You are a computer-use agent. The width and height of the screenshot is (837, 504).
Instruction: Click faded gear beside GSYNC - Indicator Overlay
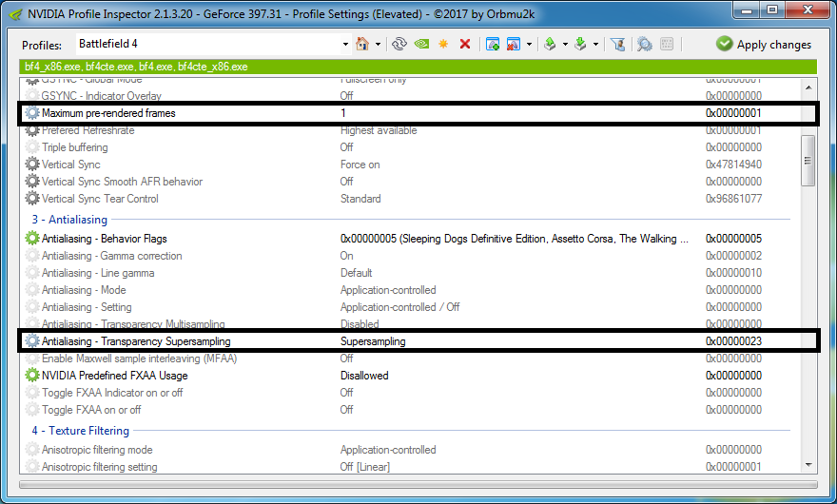32,95
